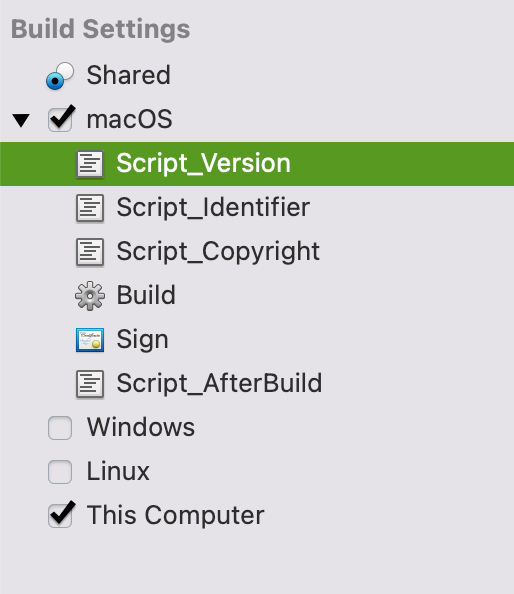Click the Sign certificate icon
This screenshot has height=594, width=514.
pyautogui.click(x=90, y=340)
